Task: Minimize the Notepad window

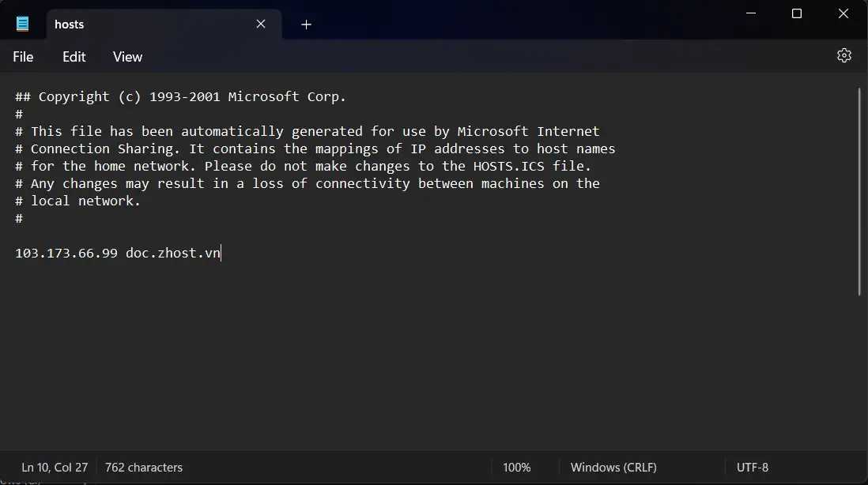Action: point(750,13)
